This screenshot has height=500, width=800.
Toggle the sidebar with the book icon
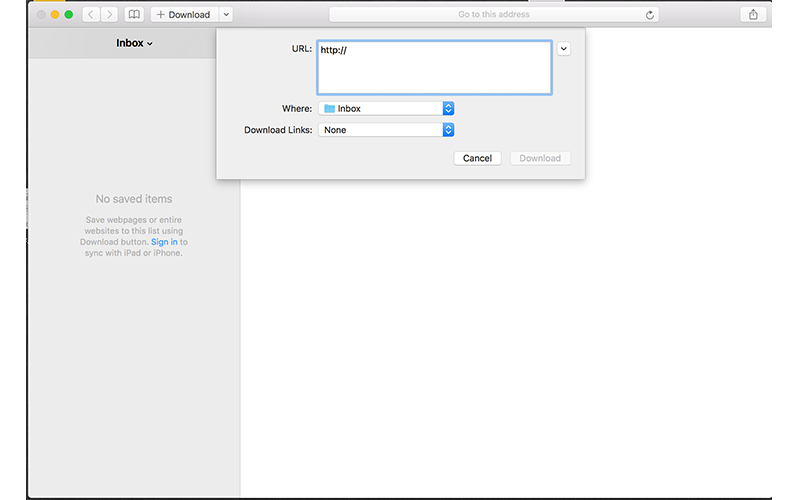pyautogui.click(x=134, y=15)
